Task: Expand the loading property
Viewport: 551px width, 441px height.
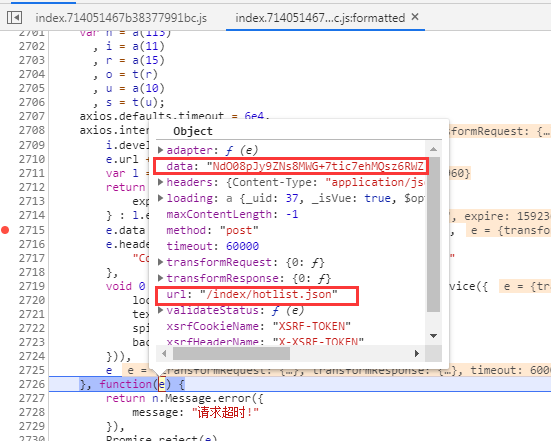Action: (160, 198)
